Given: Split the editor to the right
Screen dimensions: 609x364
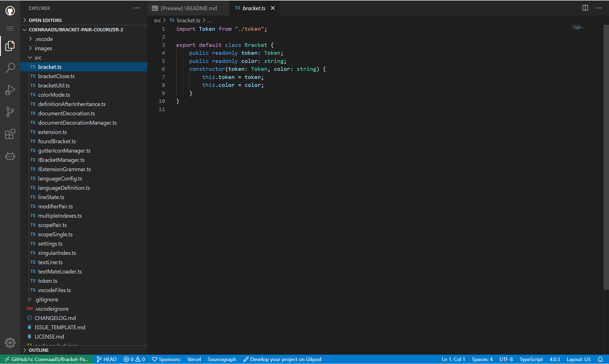Looking at the screenshot, I should 585,8.
